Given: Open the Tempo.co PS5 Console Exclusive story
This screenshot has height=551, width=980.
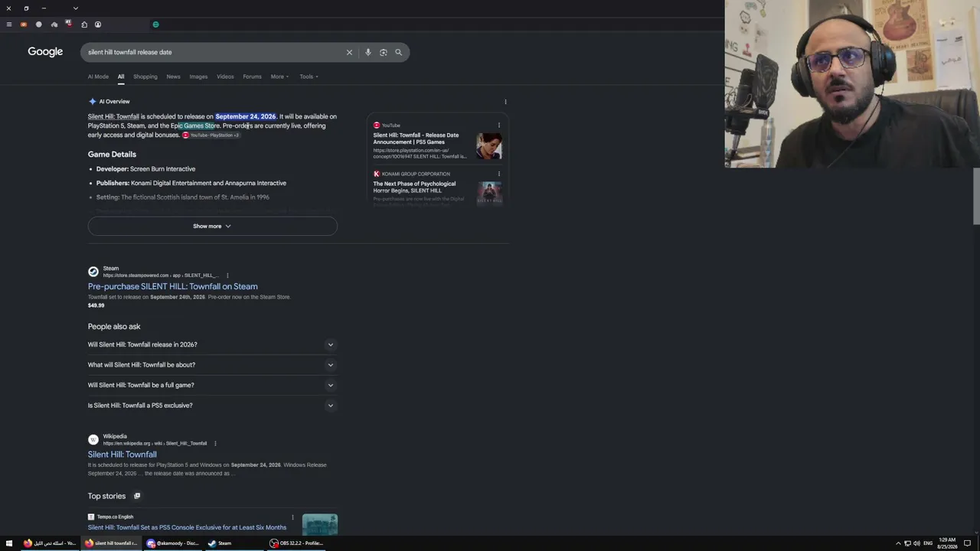Looking at the screenshot, I should [x=187, y=527].
